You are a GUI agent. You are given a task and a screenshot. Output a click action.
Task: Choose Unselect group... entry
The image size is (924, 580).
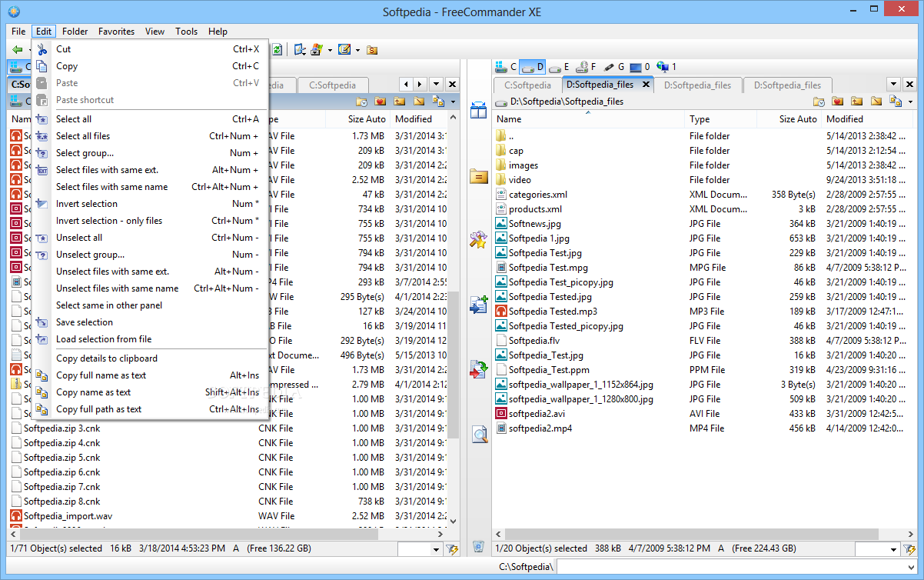click(149, 255)
